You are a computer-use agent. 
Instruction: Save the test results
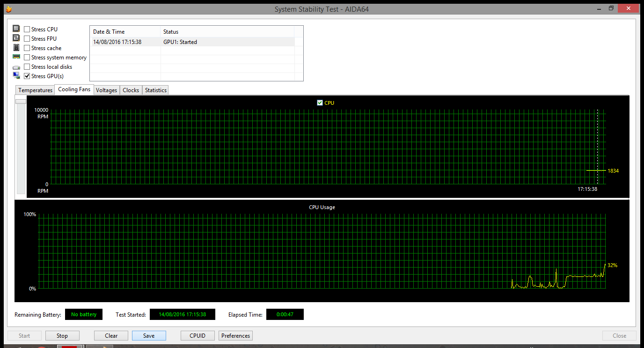click(149, 335)
